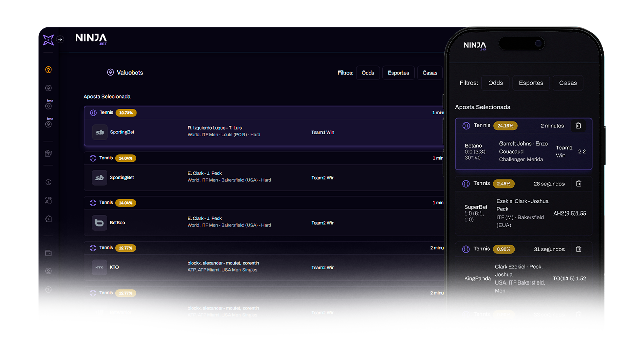Tap the tennis ball icon on the SuperBet bet
The width and height of the screenshot is (644, 354).
(466, 184)
